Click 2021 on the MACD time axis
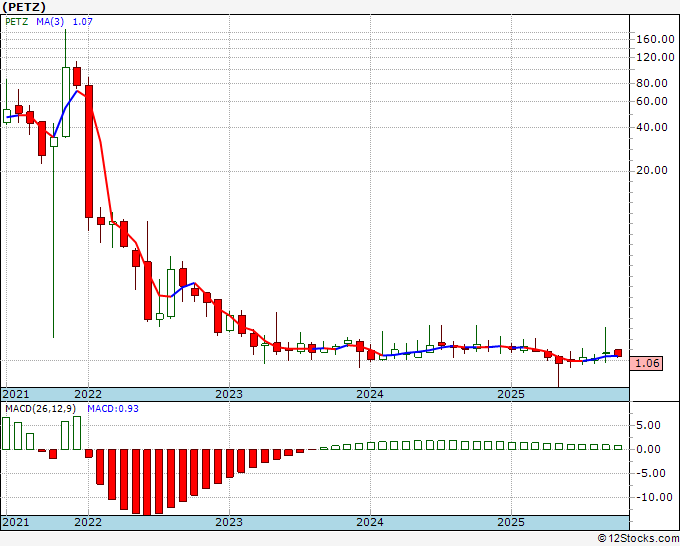 (16, 522)
